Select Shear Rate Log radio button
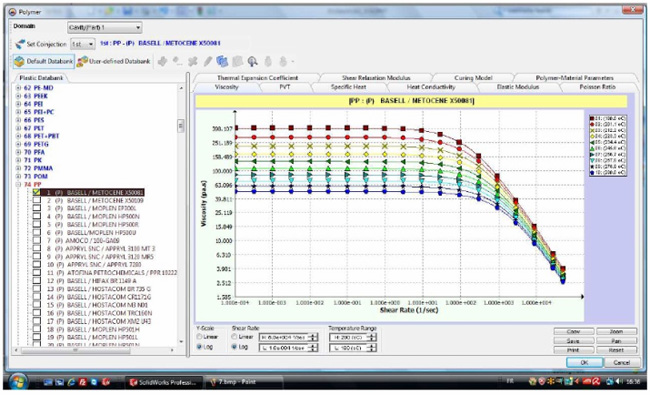The height and width of the screenshot is (395, 650). pyautogui.click(x=234, y=347)
